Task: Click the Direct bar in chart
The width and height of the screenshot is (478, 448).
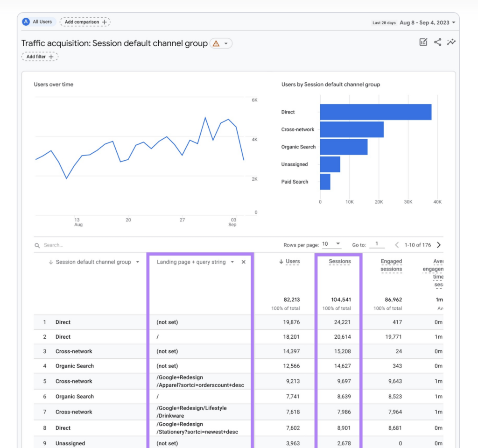Action: [x=376, y=112]
